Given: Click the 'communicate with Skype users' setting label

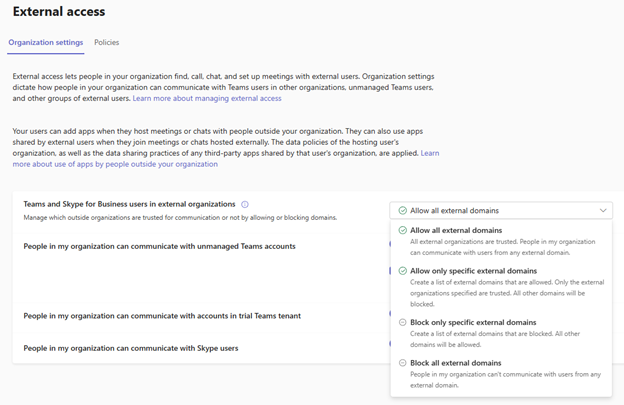Looking at the screenshot, I should (x=130, y=348).
